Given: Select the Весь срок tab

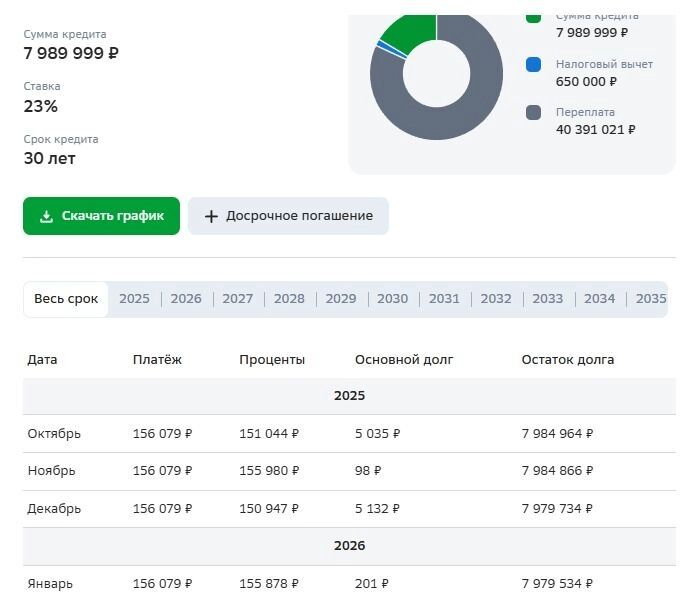Looking at the screenshot, I should (66, 299).
